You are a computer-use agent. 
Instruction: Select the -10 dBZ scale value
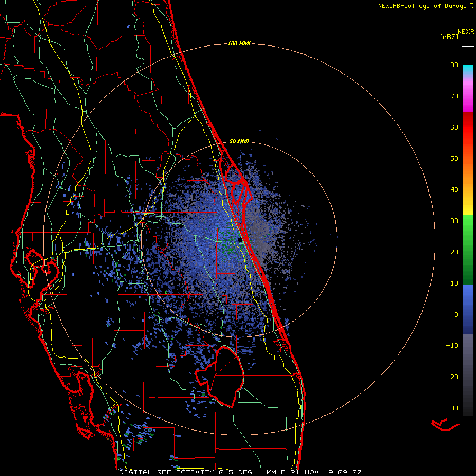tap(452, 346)
